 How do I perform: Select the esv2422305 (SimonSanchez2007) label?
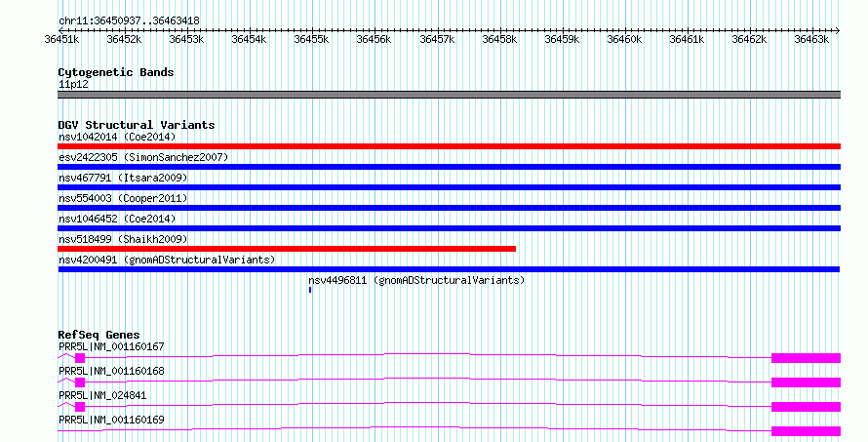point(143,157)
